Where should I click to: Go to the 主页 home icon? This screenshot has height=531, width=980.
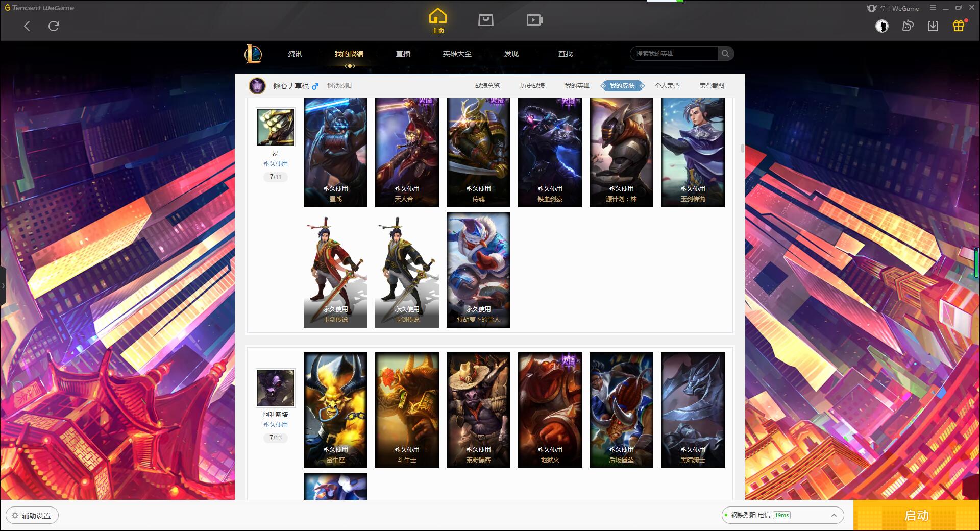pos(437,21)
